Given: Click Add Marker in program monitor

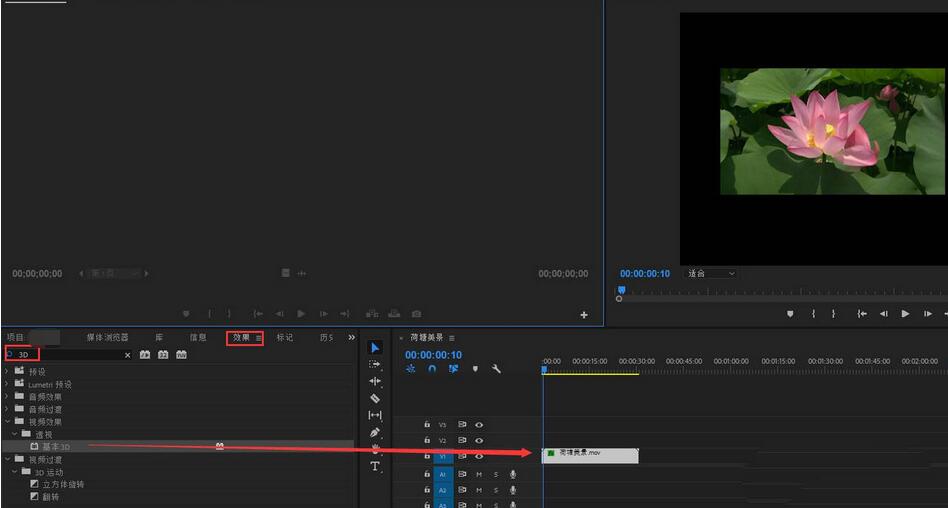Looking at the screenshot, I should (790, 314).
